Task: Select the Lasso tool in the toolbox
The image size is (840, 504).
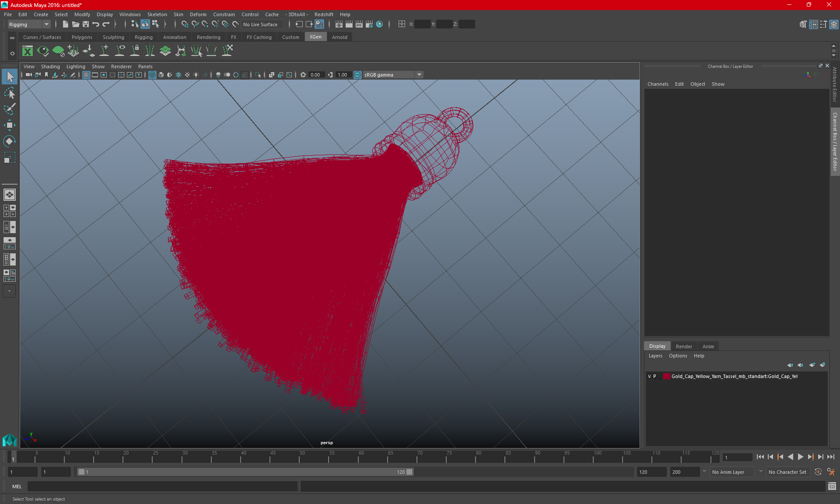Action: (x=9, y=93)
